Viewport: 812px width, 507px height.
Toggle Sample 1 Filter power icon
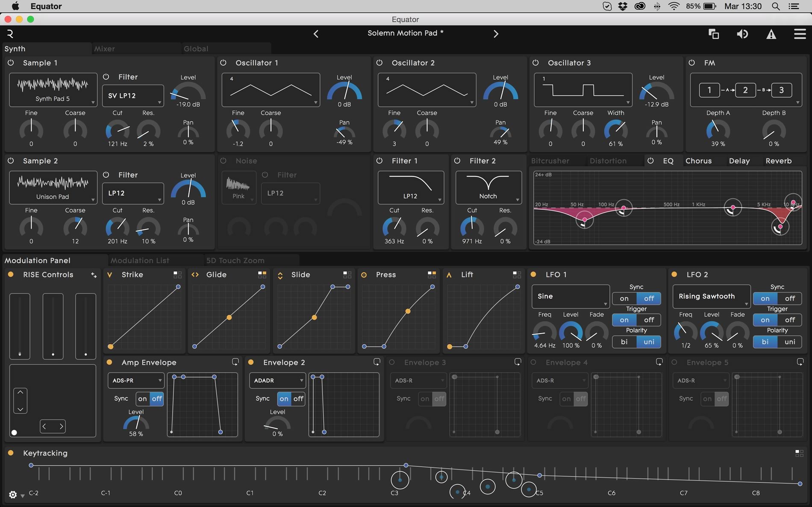click(x=106, y=77)
